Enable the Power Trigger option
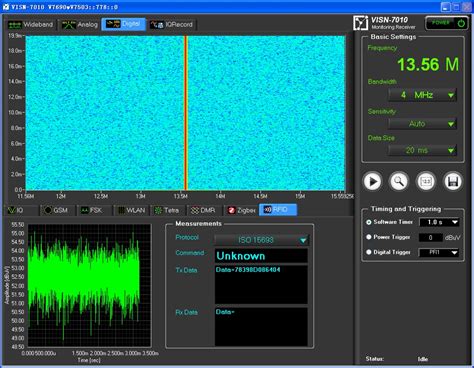Image resolution: width=474 pixels, height=368 pixels. pos(369,237)
